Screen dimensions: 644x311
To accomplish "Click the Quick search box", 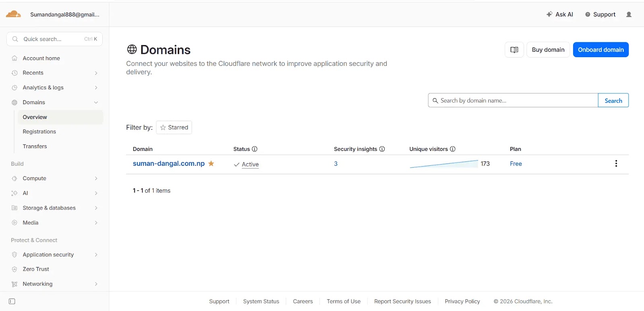I will coord(55,39).
